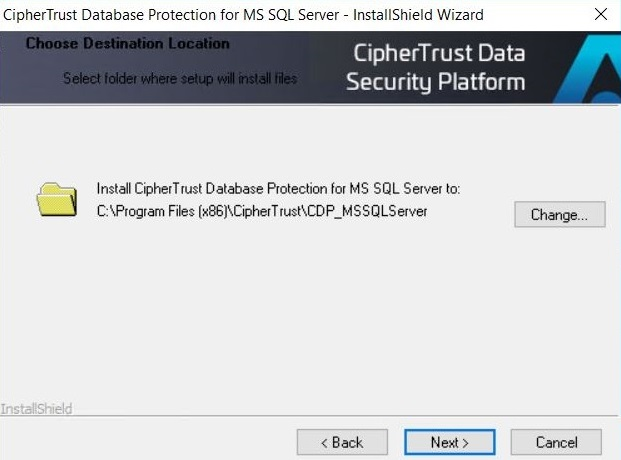
Task: Click the Choose Destination Location heading
Action: 128,43
